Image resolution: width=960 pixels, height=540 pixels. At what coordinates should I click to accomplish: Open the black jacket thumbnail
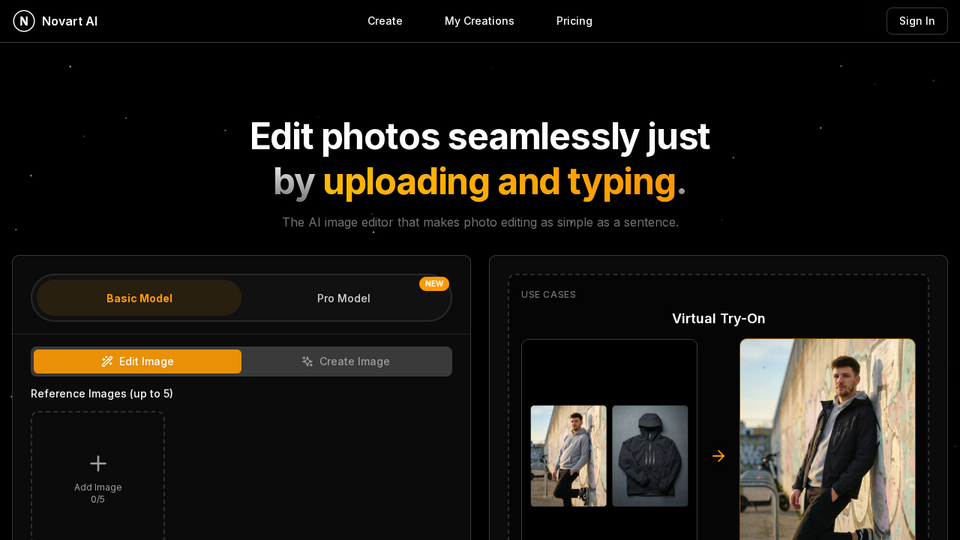(x=650, y=456)
